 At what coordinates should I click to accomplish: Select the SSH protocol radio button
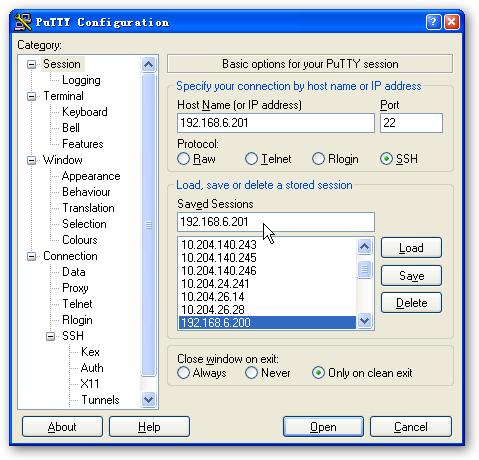(386, 159)
